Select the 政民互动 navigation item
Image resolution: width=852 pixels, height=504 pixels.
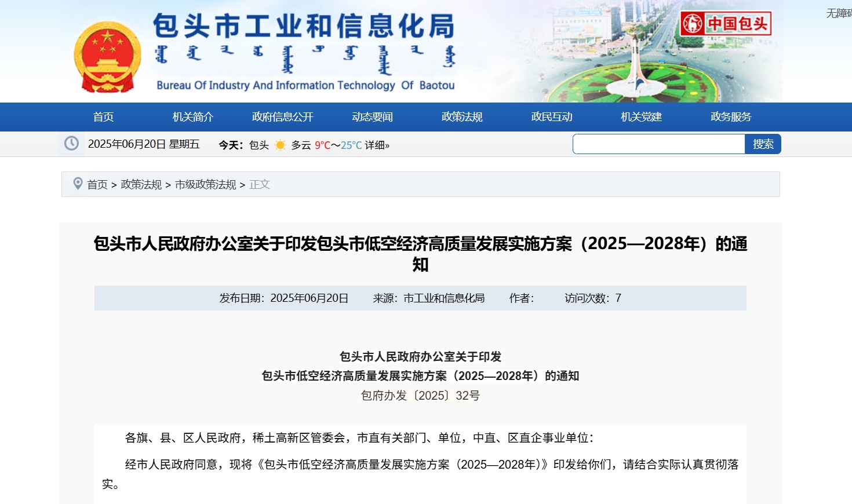[552, 117]
